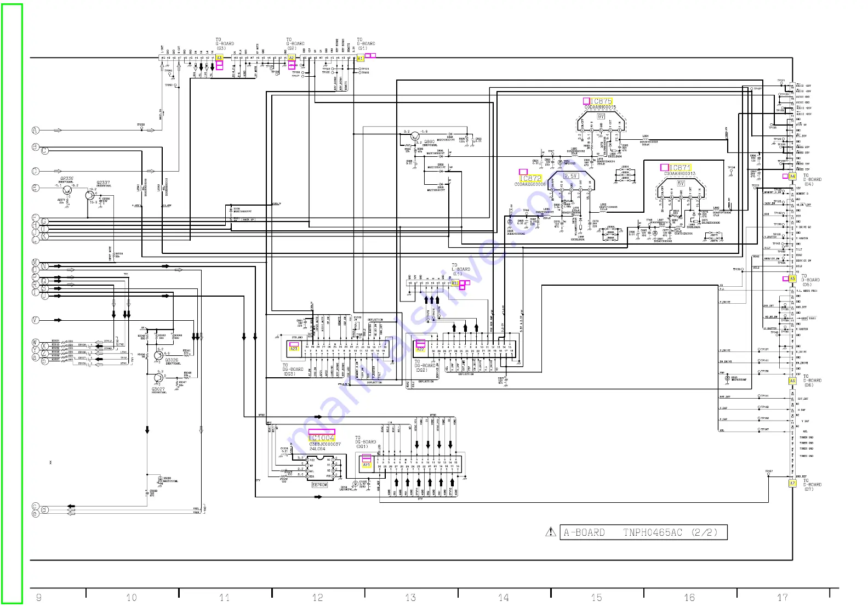Click transistor label Q2336
Image resolution: width=868 pixels, height=607 pixels.
click(x=67, y=179)
